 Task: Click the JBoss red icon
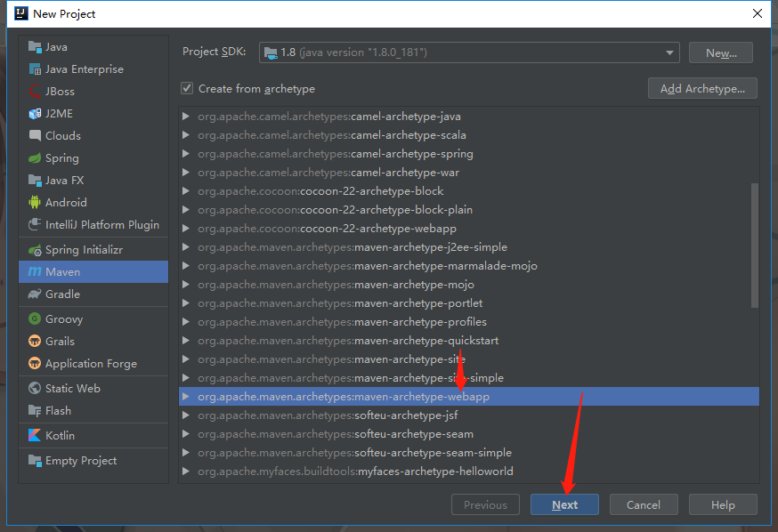[35, 92]
